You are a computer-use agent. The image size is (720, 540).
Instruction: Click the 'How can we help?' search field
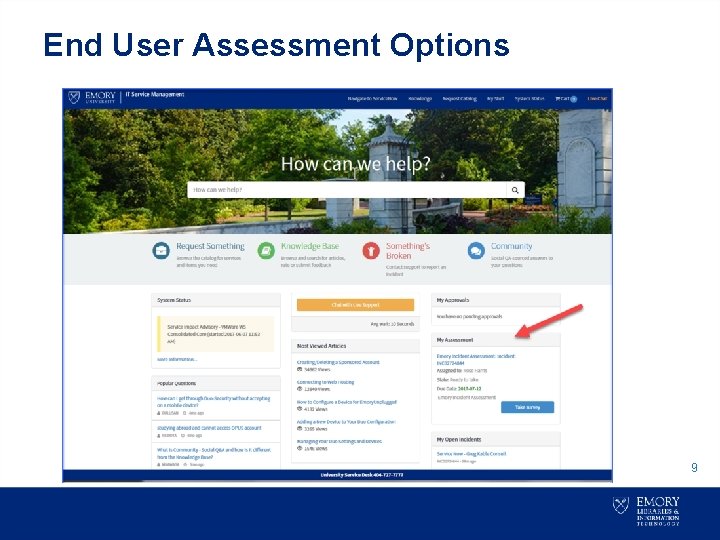click(347, 190)
